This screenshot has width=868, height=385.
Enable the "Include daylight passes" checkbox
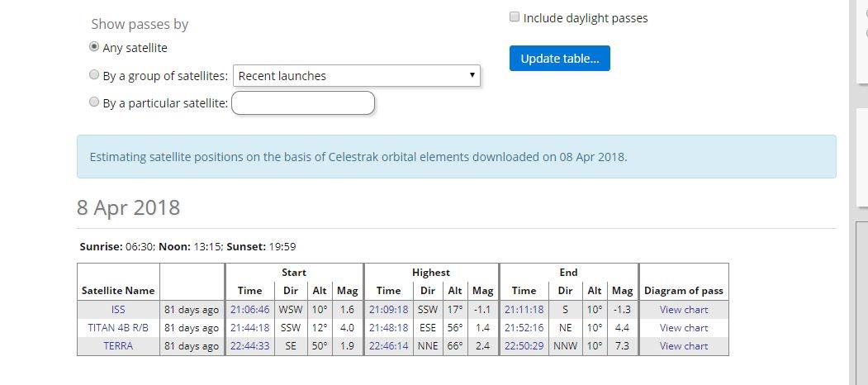[x=515, y=17]
